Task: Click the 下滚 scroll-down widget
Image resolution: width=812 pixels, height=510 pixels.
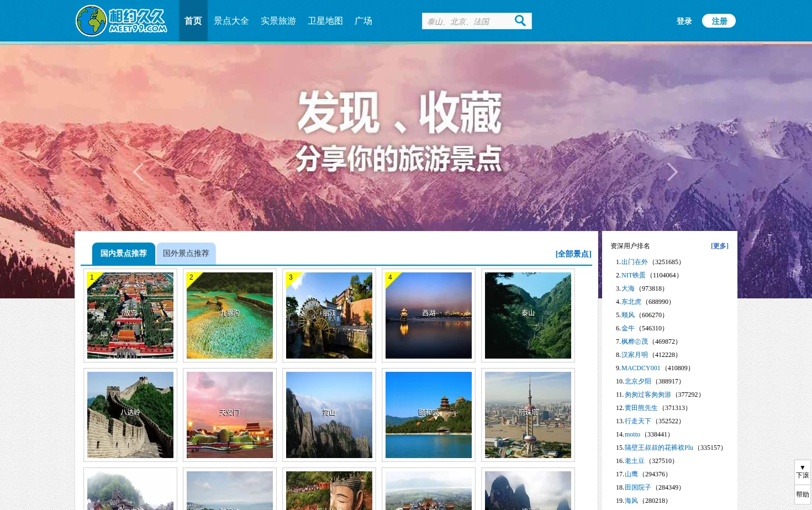Action: point(803,472)
